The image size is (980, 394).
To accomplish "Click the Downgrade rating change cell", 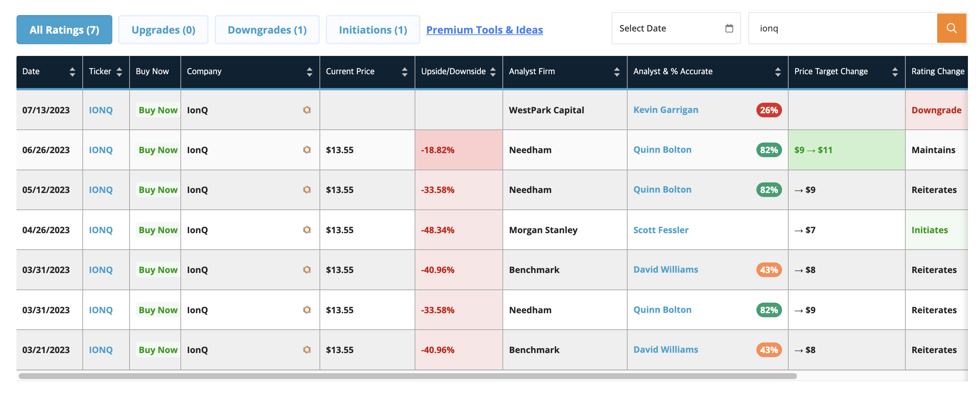I will (x=936, y=110).
